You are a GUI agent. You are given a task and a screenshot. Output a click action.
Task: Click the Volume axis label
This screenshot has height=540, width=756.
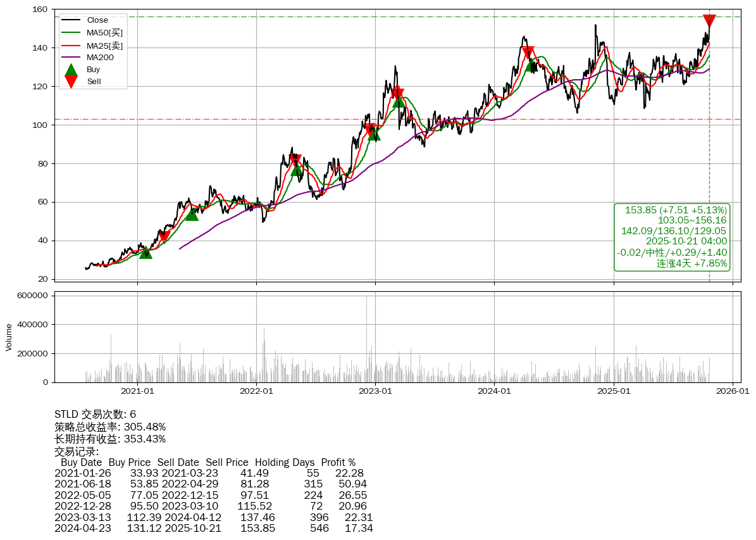tap(9, 337)
